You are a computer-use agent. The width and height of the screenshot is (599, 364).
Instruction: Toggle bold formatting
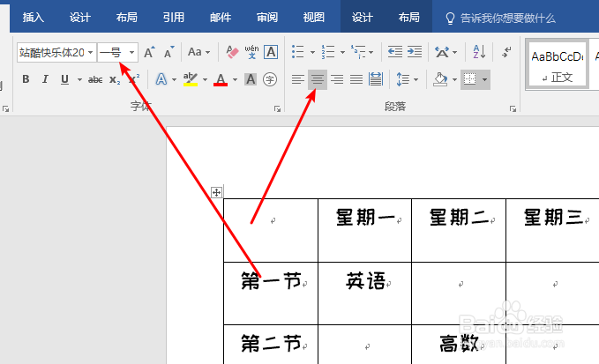point(26,79)
